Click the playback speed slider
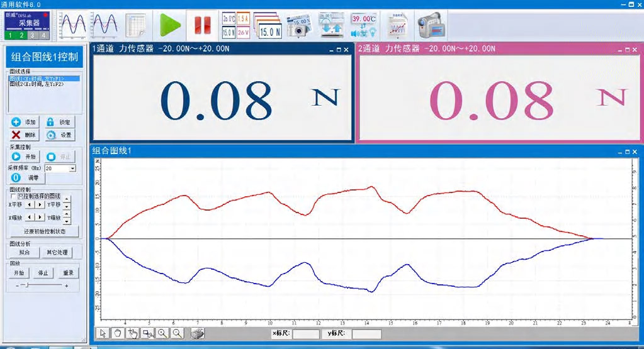 coord(41,285)
